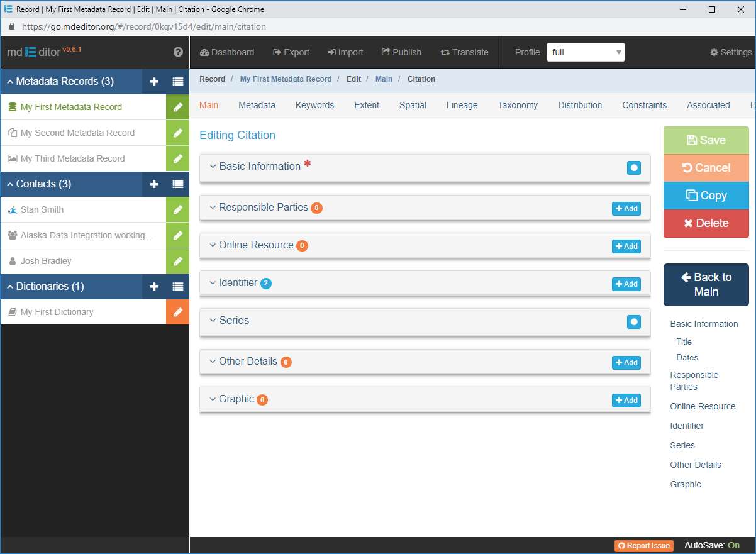Collapse the Series panel
This screenshot has height=554, width=756.
point(229,320)
